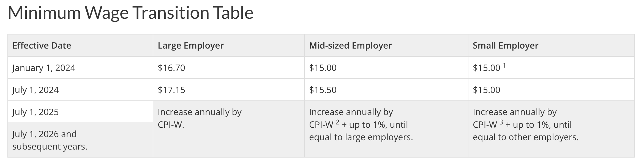Image resolution: width=644 pixels, height=165 pixels.
Task: Click the Small Employer column header
Action: (505, 46)
